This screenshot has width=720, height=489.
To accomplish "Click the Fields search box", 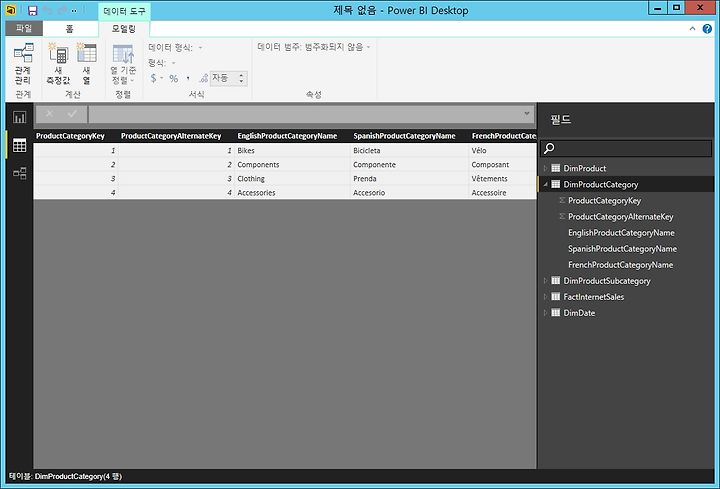I will [627, 148].
